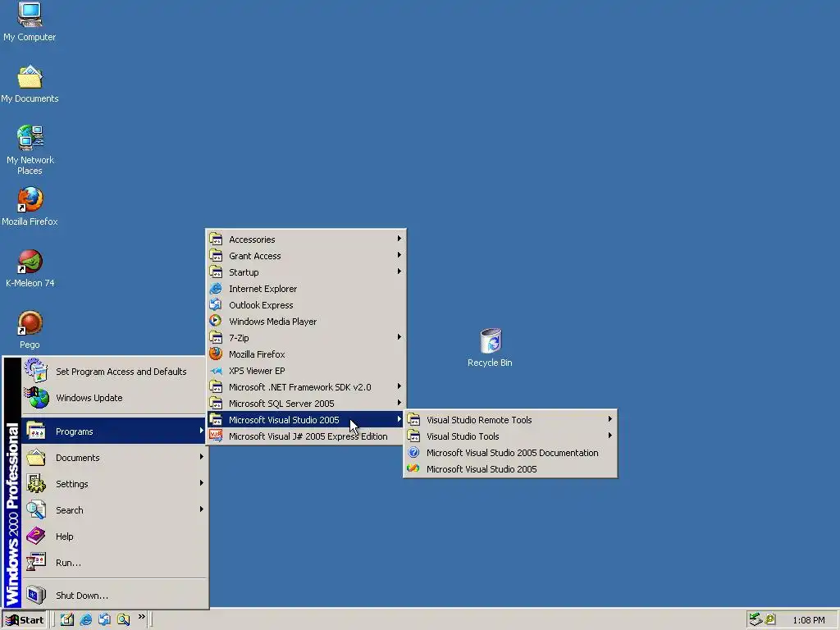Open Windows Update from Start menu
This screenshot has width=840, height=630.
[x=113, y=398]
